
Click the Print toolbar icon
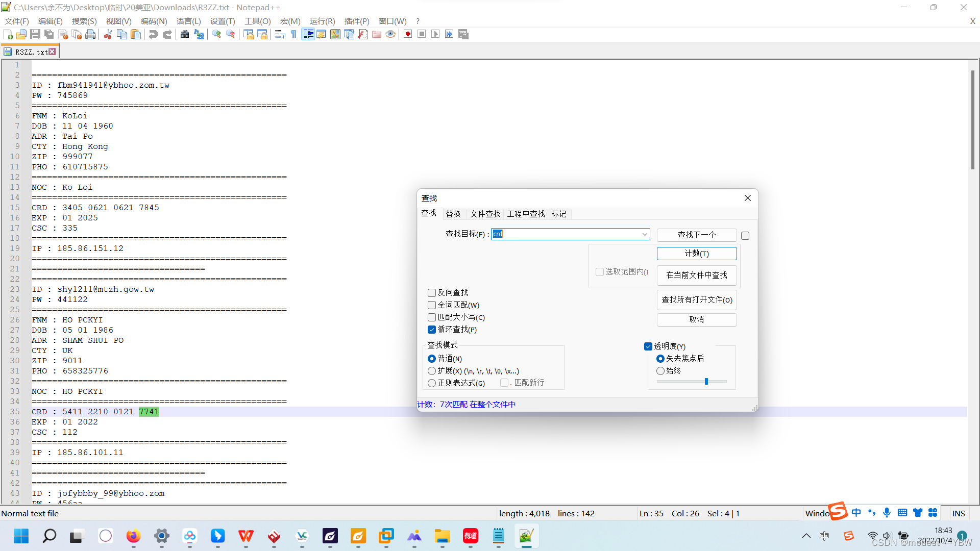(90, 34)
